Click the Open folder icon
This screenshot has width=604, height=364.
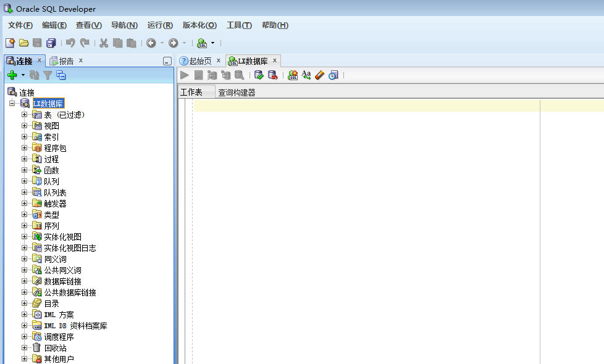pos(24,43)
